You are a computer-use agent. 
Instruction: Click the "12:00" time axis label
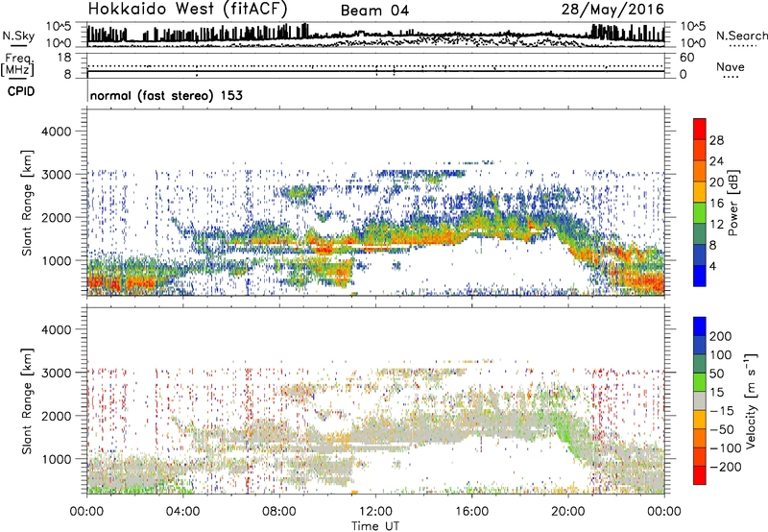375,512
